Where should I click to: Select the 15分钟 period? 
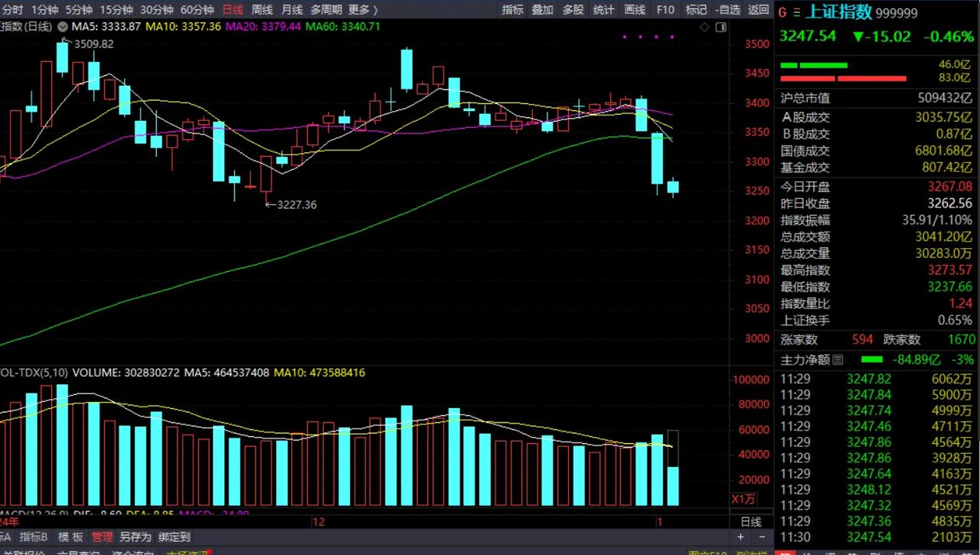pyautogui.click(x=116, y=10)
